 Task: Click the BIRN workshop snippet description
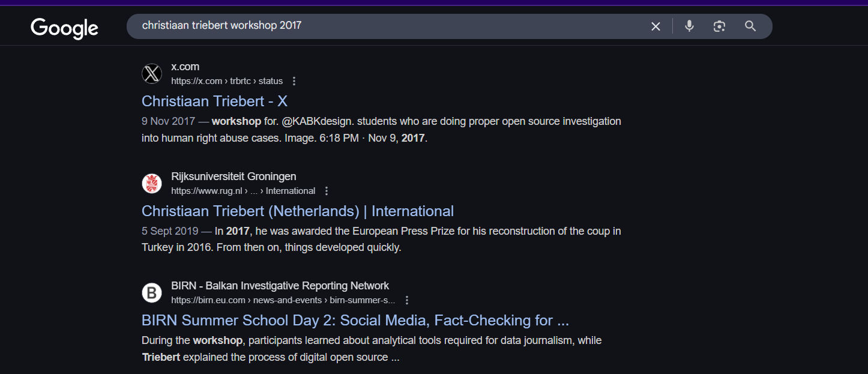(x=372, y=349)
